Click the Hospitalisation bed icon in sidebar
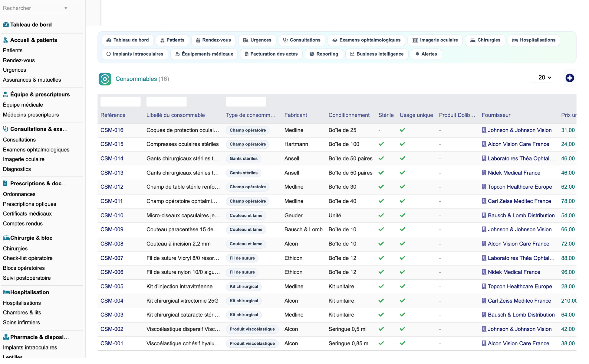 (6, 292)
